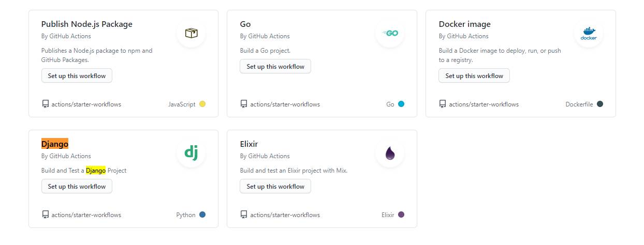Viewport: 644px width, 245px height.
Task: Click the yellow JavaScript language dot
Action: coord(202,104)
